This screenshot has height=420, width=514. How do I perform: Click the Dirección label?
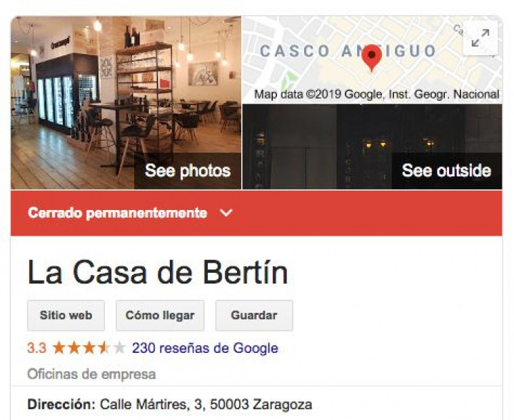(x=61, y=404)
